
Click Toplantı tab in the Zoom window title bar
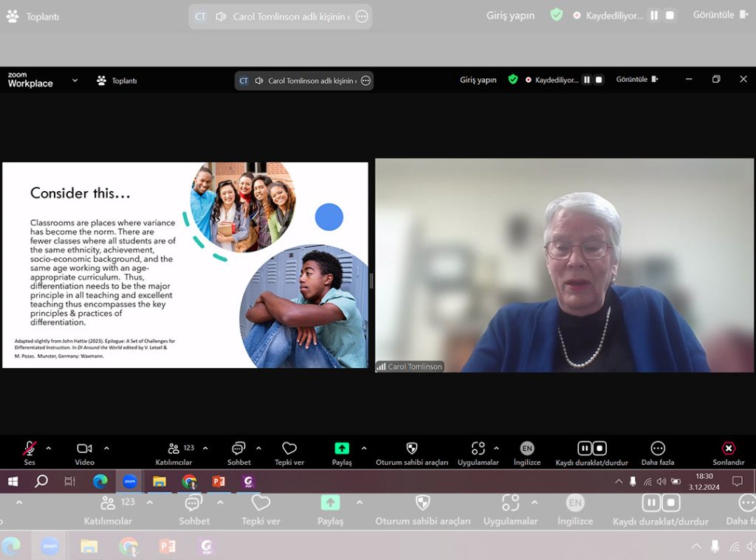[x=117, y=80]
